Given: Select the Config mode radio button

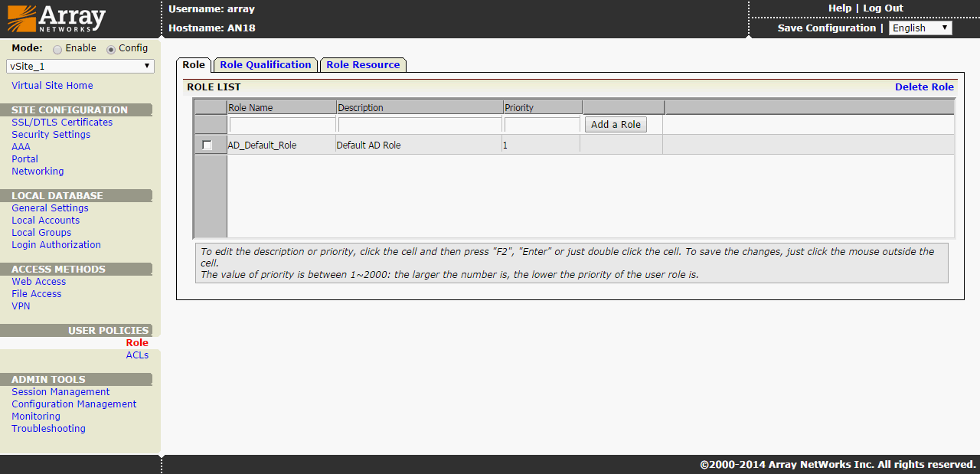Looking at the screenshot, I should click(111, 49).
